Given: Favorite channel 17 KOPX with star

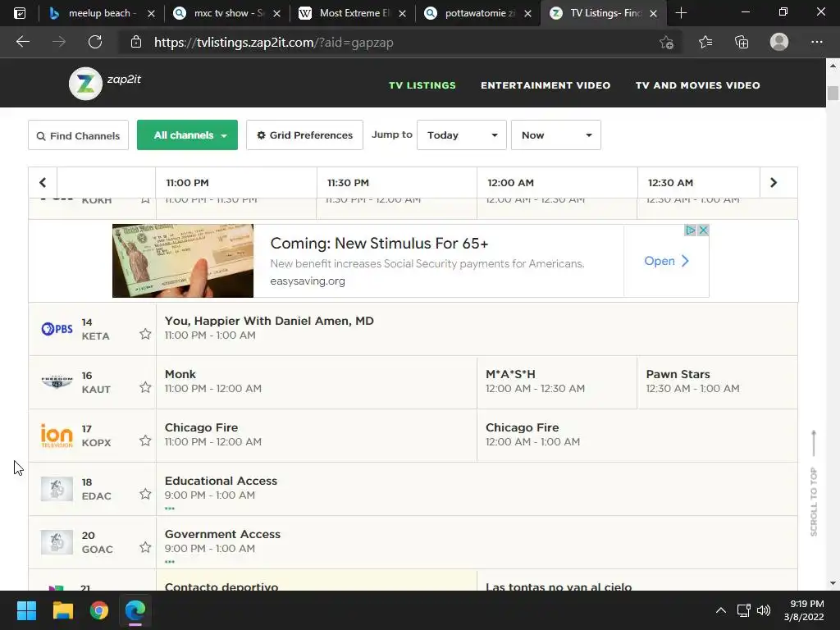Looking at the screenshot, I should coord(145,441).
